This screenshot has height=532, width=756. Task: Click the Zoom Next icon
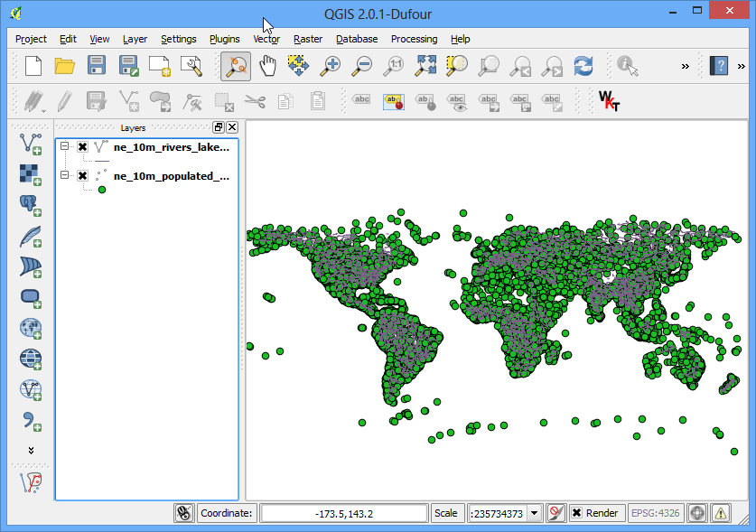coord(552,66)
